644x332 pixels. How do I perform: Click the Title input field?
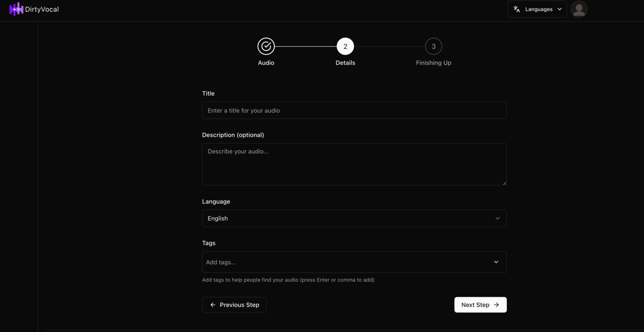[x=354, y=110]
